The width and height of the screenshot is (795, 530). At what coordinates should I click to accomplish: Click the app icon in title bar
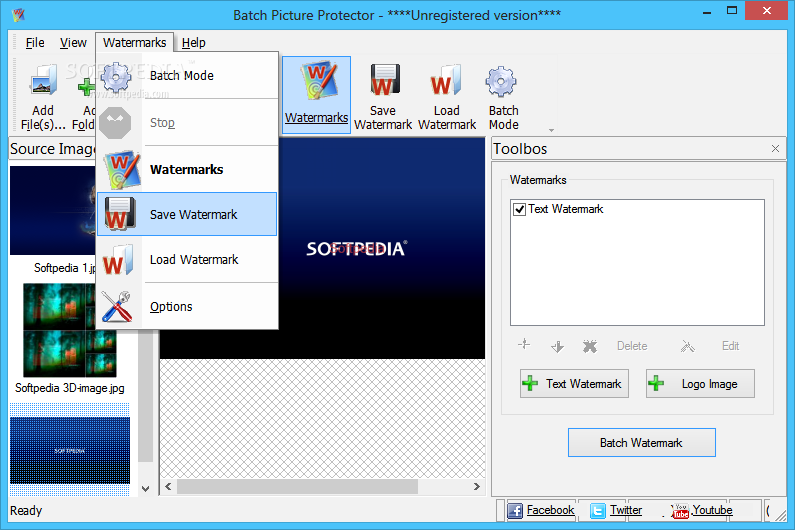pyautogui.click(x=19, y=15)
